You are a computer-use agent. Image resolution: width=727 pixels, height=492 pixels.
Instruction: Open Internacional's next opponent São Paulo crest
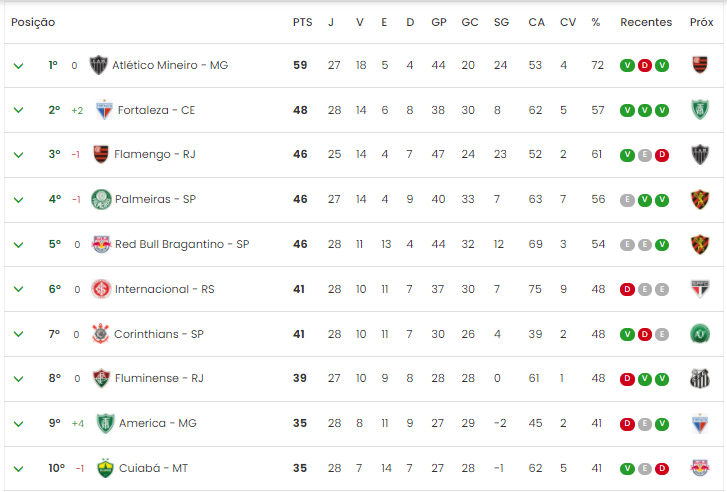click(x=700, y=289)
